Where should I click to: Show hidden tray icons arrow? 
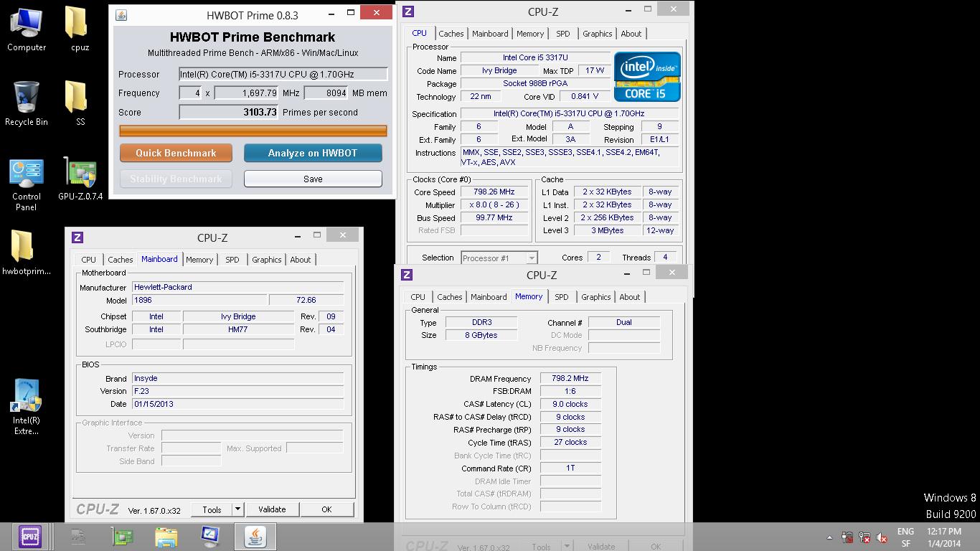coord(830,537)
